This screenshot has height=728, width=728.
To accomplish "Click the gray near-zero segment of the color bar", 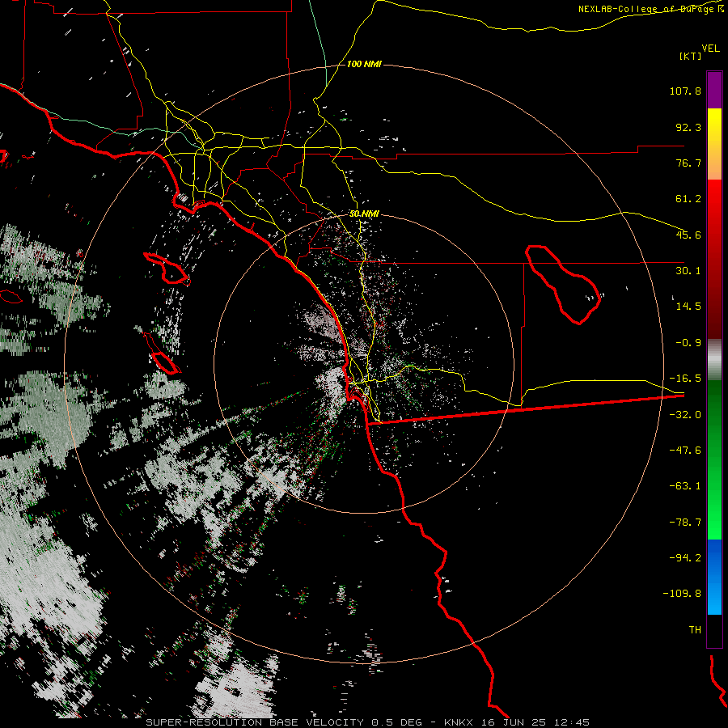I will (714, 360).
